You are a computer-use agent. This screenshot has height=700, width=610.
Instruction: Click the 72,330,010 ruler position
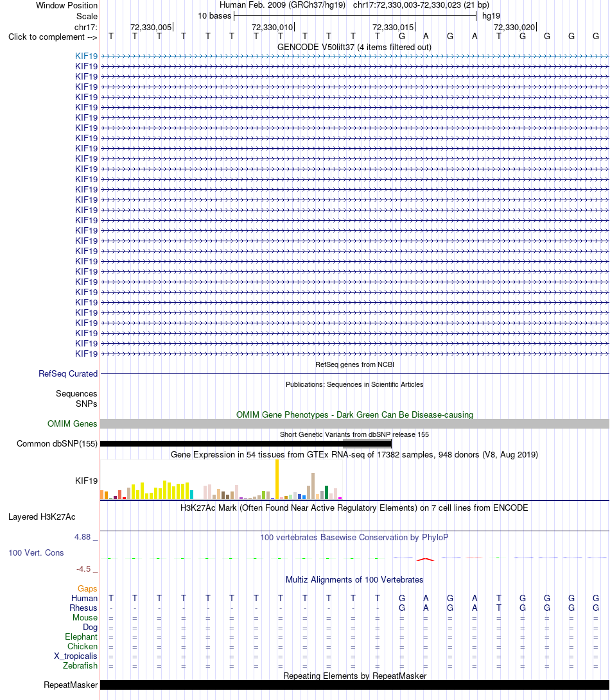tap(272, 27)
